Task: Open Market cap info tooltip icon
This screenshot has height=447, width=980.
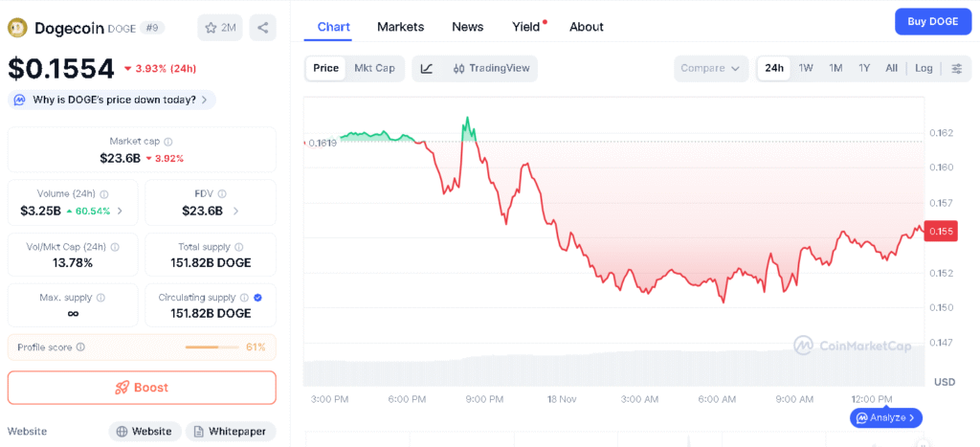Action: coord(168,142)
